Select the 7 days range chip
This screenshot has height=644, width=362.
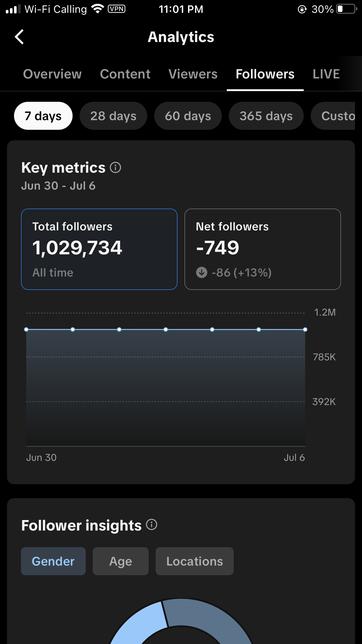[x=43, y=116]
